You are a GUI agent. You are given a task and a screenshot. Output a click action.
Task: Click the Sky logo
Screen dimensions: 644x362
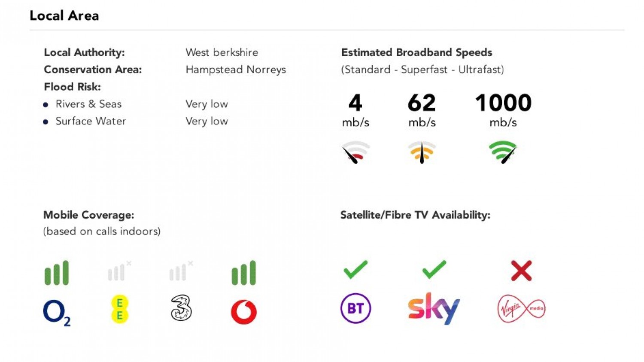(434, 308)
